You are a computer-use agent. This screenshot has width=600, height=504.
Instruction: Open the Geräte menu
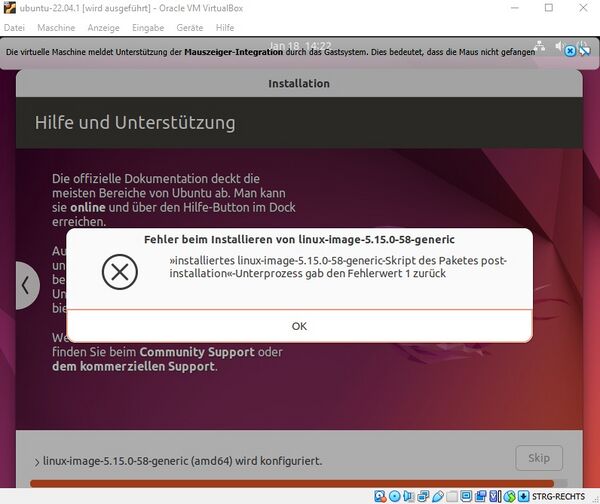pos(189,28)
